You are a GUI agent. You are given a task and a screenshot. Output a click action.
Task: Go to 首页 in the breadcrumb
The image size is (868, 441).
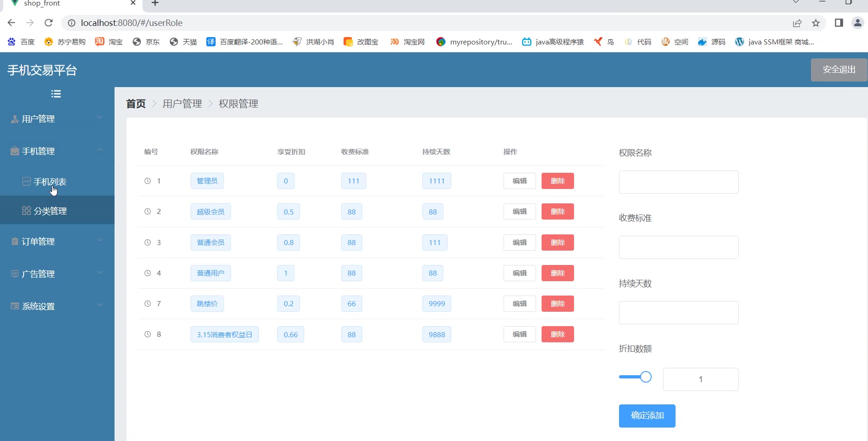coord(136,104)
